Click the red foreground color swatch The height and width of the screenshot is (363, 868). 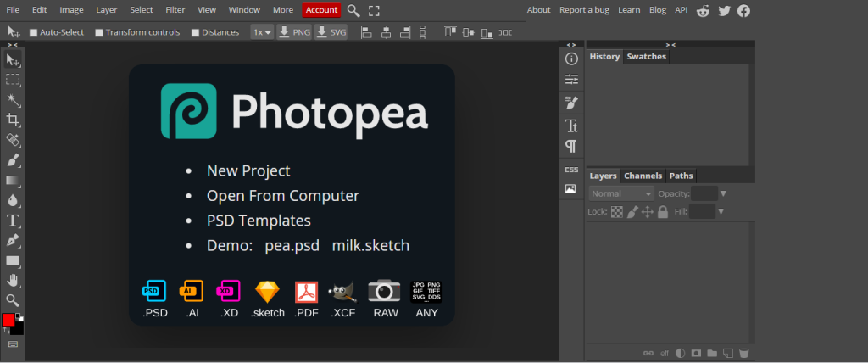click(x=8, y=320)
